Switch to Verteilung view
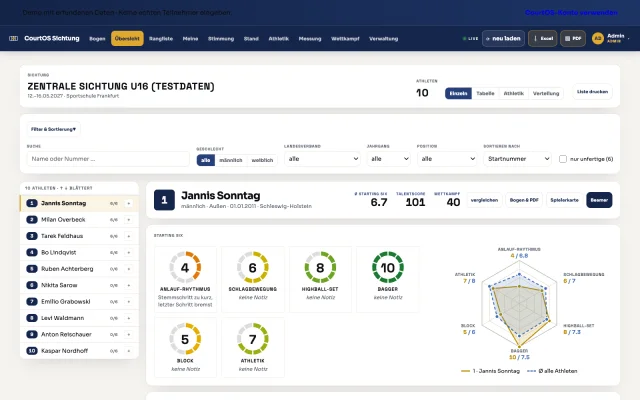 (x=546, y=93)
